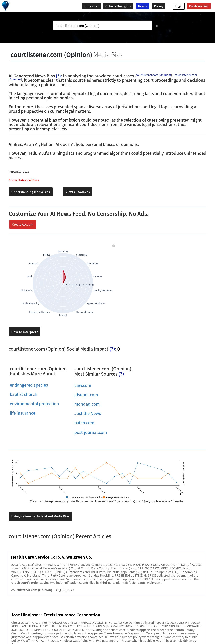The image size is (215, 644).
Task: Toggle the blue # Articles legend swatch
Action: [67, 497]
